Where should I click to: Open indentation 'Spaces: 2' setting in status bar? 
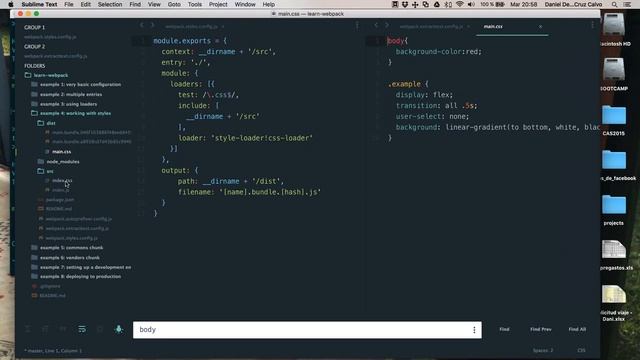pyautogui.click(x=543, y=350)
